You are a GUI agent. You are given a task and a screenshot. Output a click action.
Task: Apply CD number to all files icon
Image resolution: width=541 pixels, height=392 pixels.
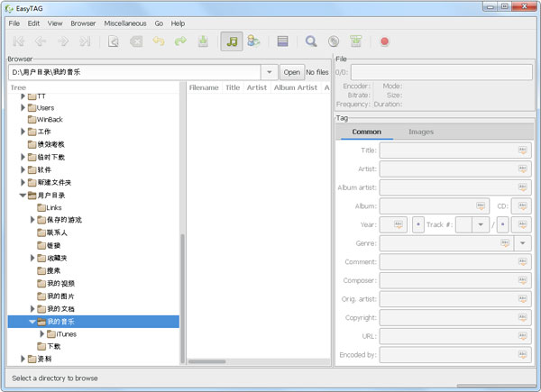(x=523, y=206)
